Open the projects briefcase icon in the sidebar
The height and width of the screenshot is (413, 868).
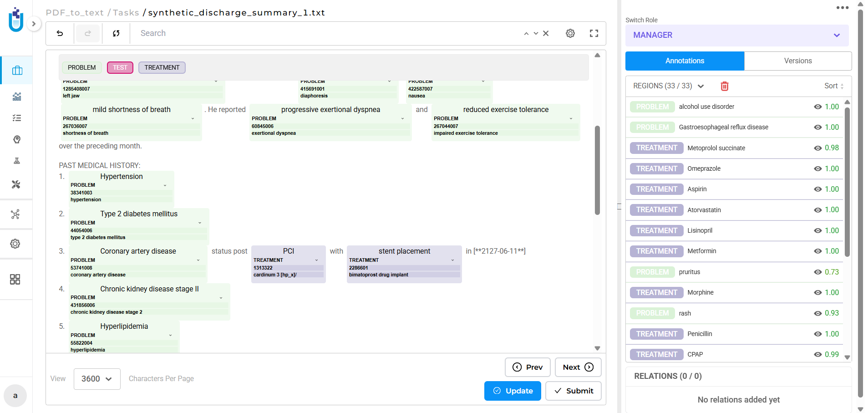(x=17, y=71)
